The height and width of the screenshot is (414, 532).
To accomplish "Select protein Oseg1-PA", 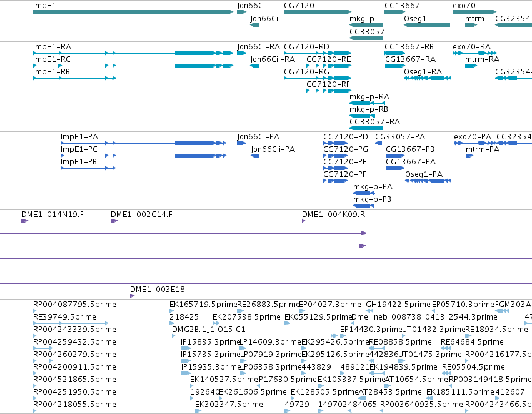I will click(x=428, y=181).
